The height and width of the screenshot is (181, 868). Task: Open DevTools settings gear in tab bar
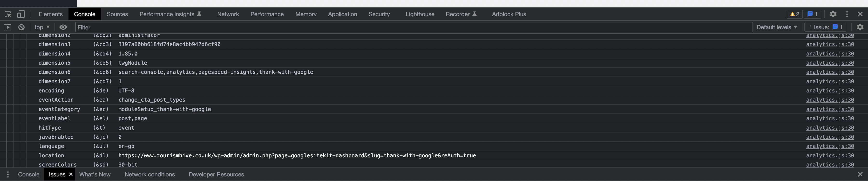(833, 14)
